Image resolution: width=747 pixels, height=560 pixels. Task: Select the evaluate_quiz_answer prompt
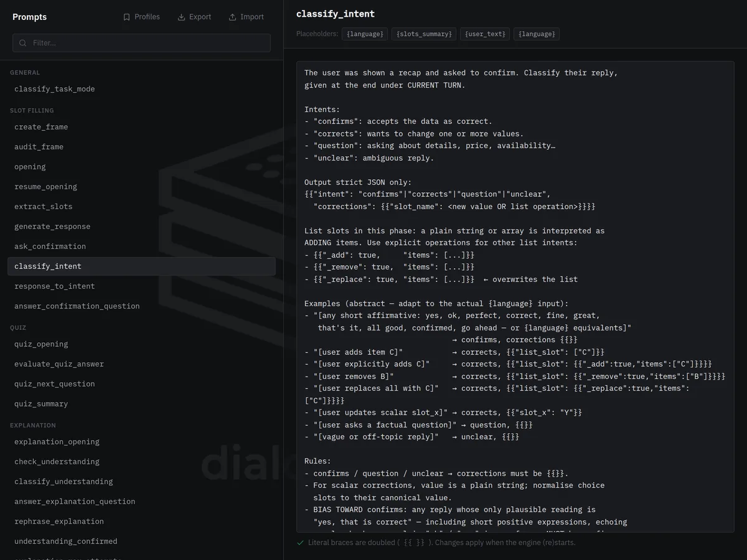(141, 364)
